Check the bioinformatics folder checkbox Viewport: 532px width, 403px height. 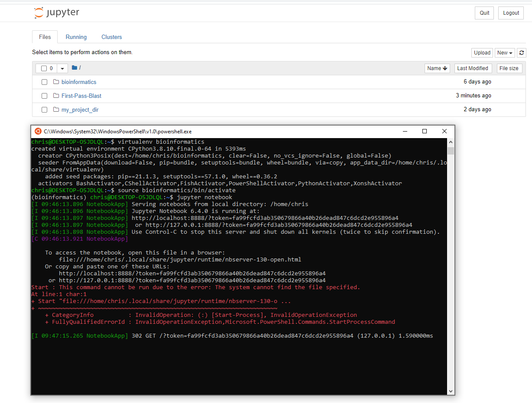[x=44, y=82]
